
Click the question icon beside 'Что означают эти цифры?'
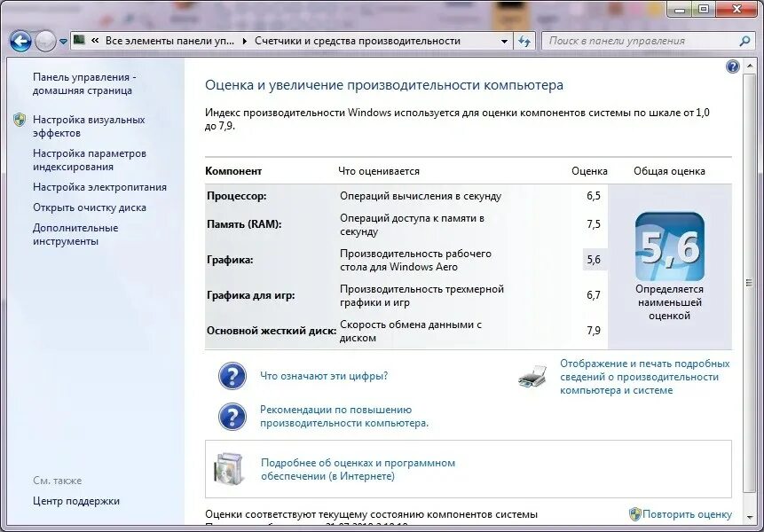coord(232,376)
